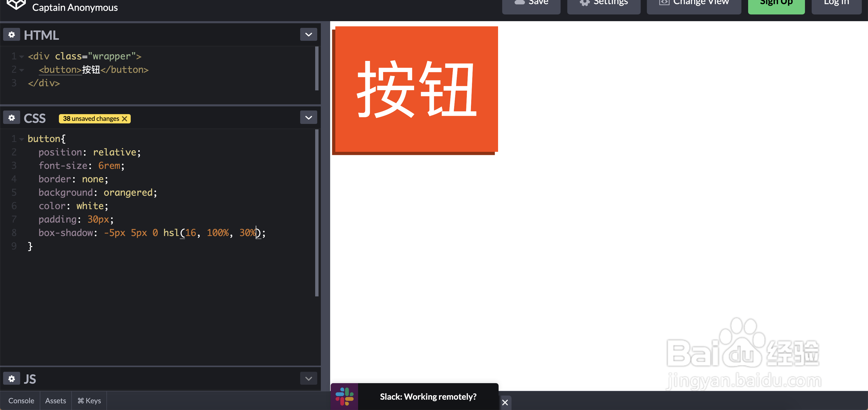Click the orange preview button
Screen dimensions: 868x410
click(416, 89)
